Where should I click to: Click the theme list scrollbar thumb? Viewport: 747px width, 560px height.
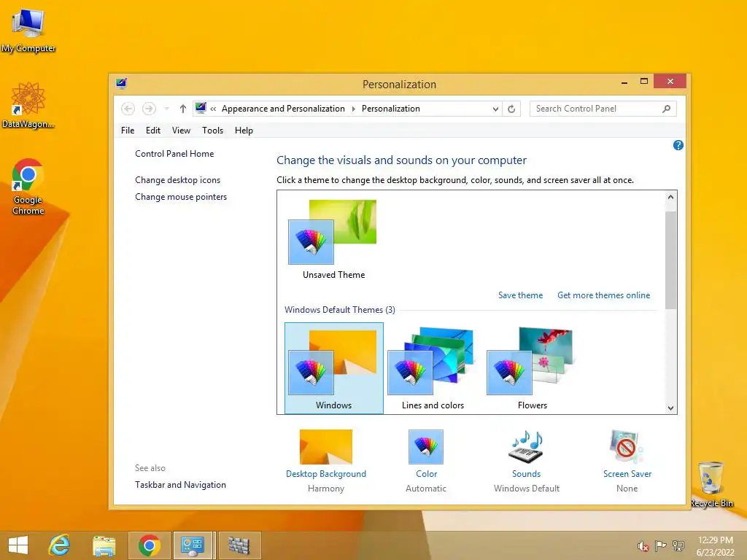point(671,260)
